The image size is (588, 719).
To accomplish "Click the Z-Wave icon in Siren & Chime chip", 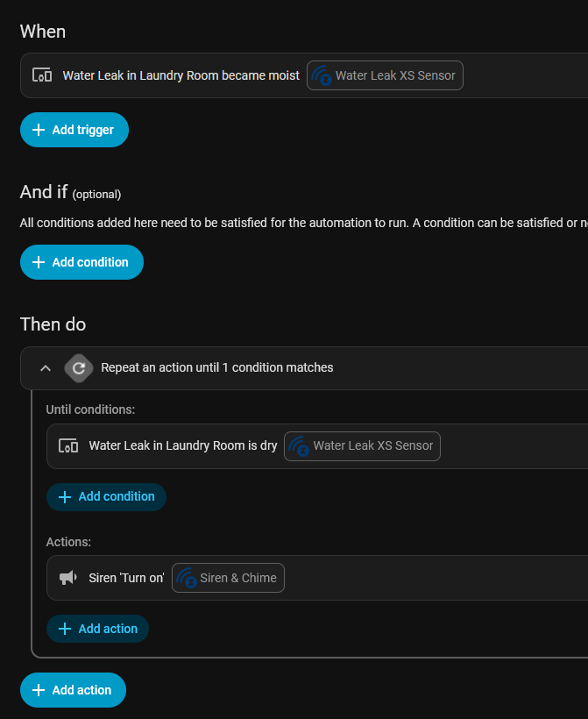I will click(186, 578).
